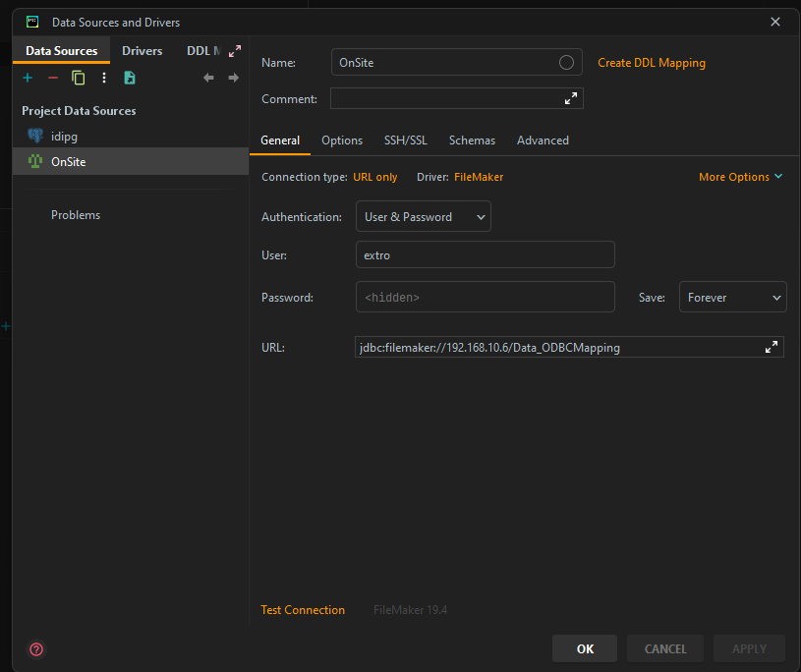801x672 pixels.
Task: Open Create DDL Mapping
Action: point(651,62)
